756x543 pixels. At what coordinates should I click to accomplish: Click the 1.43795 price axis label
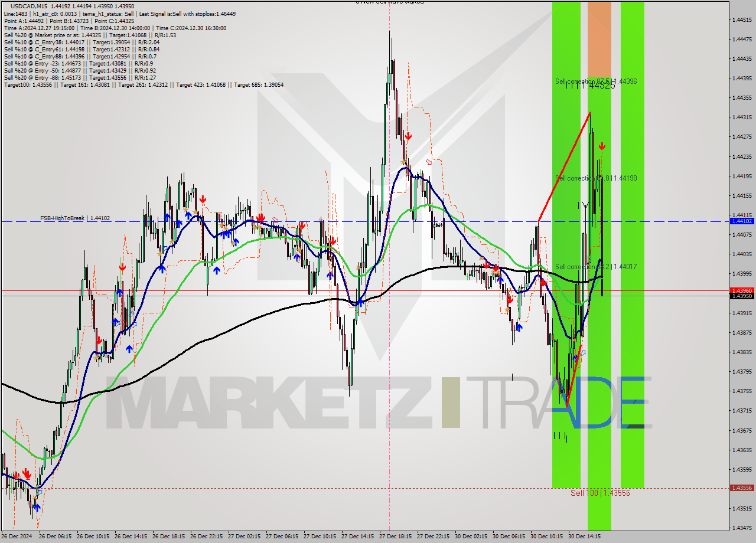click(x=742, y=371)
